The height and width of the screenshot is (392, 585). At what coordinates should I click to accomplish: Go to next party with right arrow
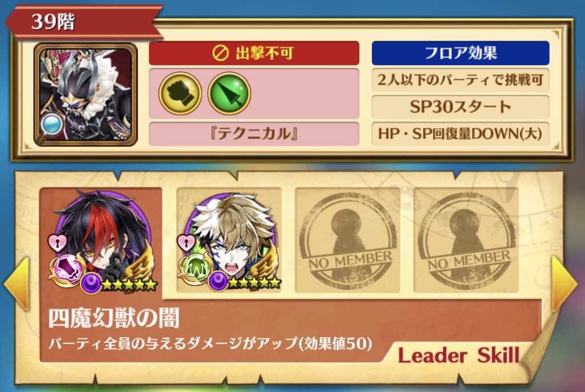[x=565, y=283]
